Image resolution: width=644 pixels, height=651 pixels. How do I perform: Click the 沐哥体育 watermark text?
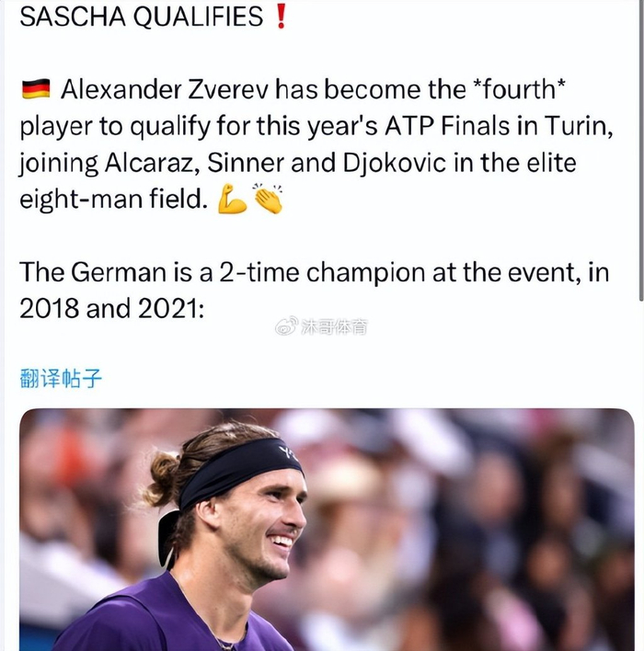[333, 325]
